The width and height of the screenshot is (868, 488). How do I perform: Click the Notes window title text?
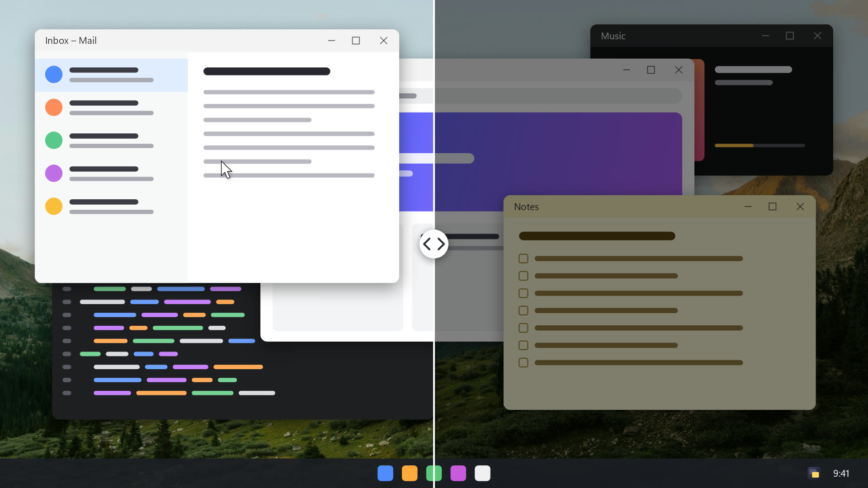[x=526, y=207]
